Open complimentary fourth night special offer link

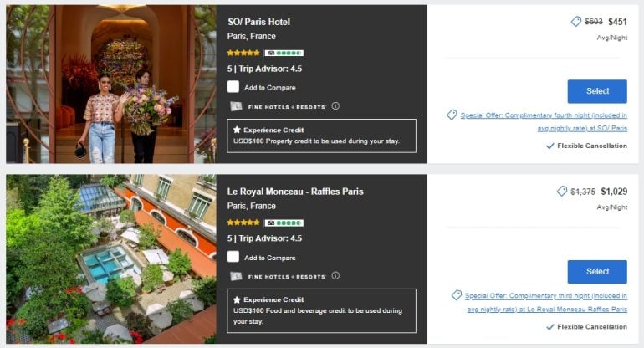[x=544, y=121]
